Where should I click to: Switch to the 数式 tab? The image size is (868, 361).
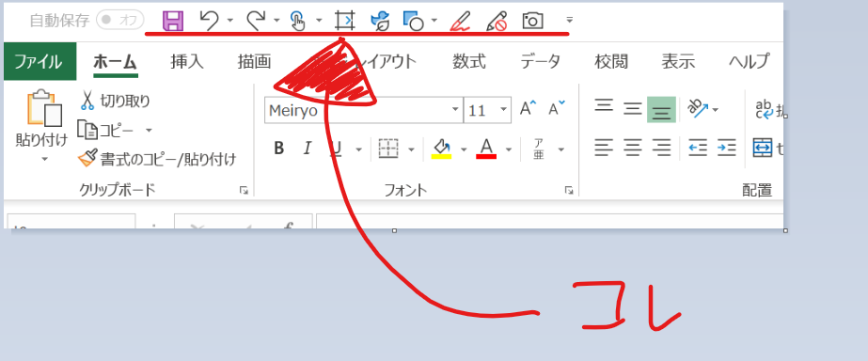(469, 61)
